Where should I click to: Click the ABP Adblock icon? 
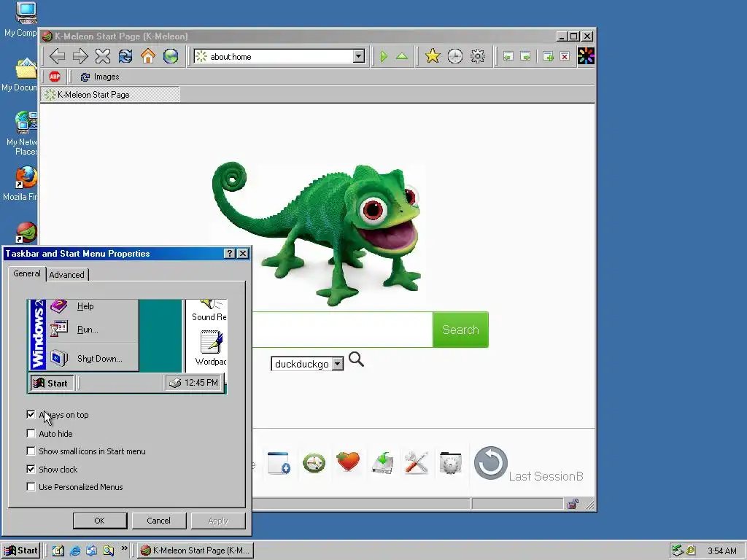55,77
